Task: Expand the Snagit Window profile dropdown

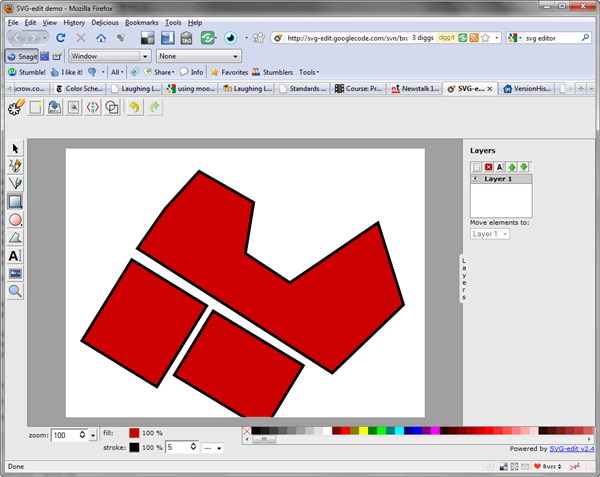Action: point(146,56)
